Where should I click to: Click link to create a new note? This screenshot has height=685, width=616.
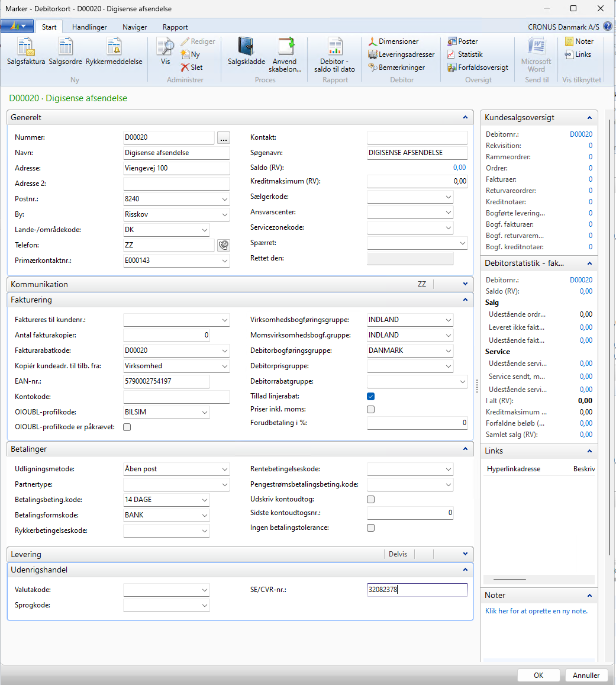(x=536, y=611)
